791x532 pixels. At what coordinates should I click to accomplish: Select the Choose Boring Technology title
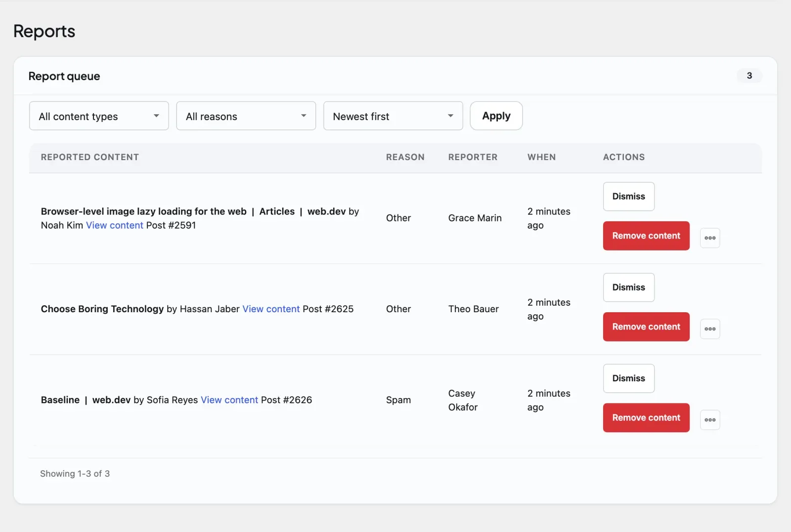pyautogui.click(x=102, y=309)
